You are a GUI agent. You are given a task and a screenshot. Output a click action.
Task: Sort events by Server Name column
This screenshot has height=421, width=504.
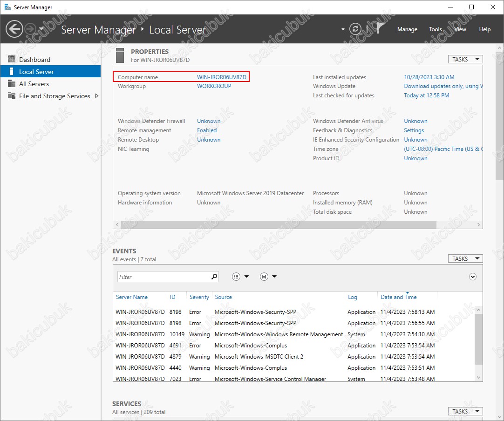click(x=132, y=297)
